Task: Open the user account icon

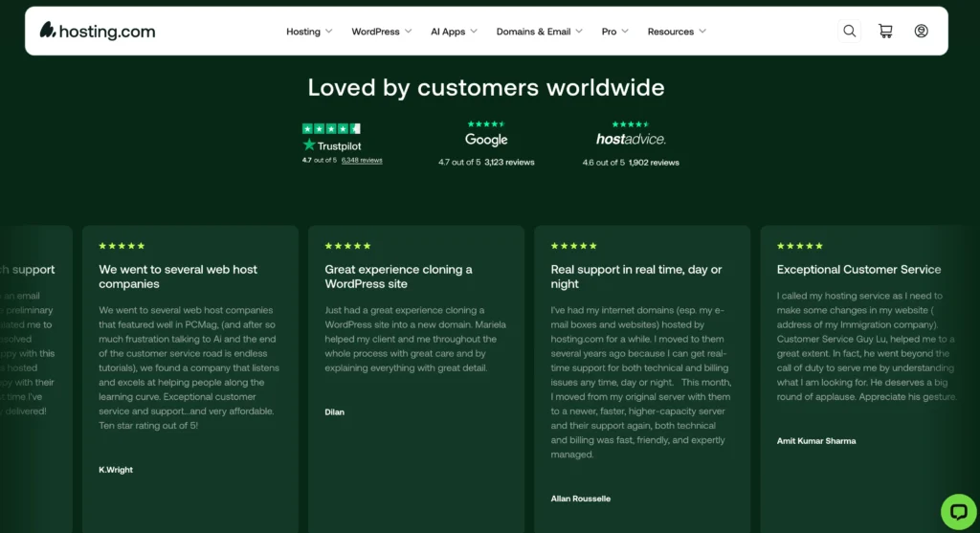Action: [x=922, y=31]
